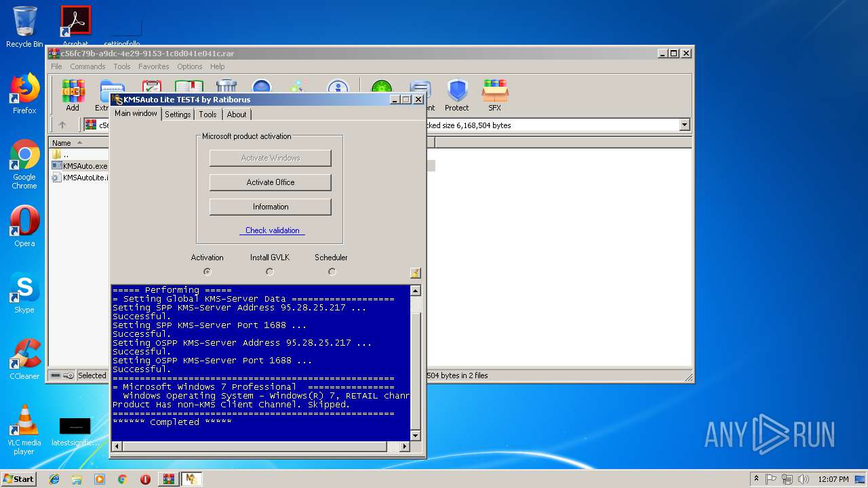Select the KMSAutoLite.i file in WinRAR list
This screenshot has width=868, height=488.
coord(80,178)
